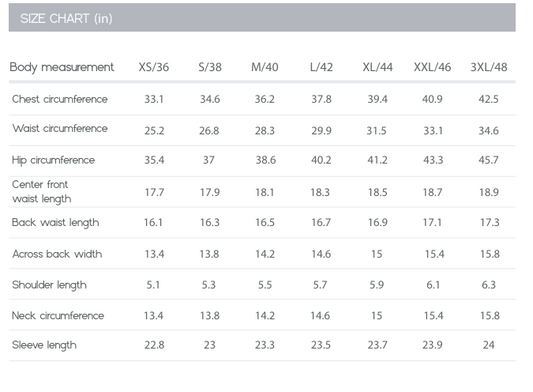Click the Waist circumference row label
533x392 pixels.
[60, 128]
